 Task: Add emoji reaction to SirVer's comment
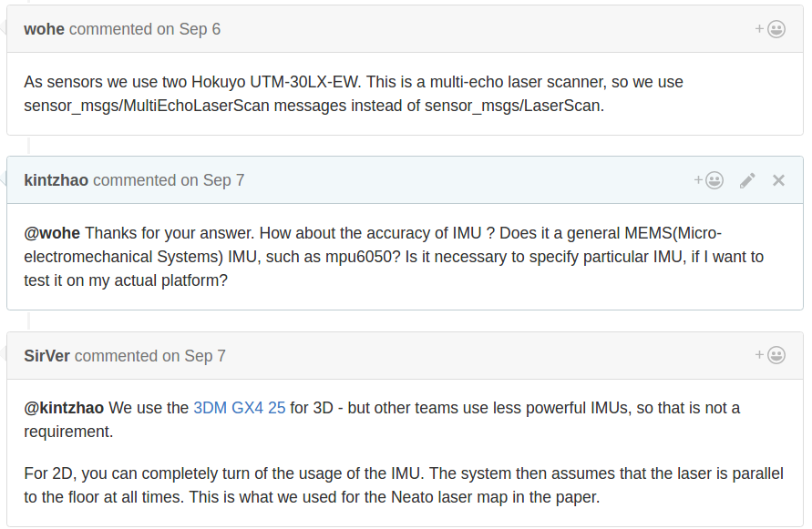(770, 355)
